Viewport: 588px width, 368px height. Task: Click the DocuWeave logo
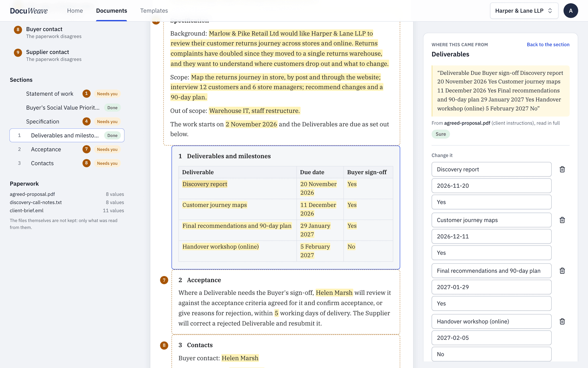[x=29, y=11]
